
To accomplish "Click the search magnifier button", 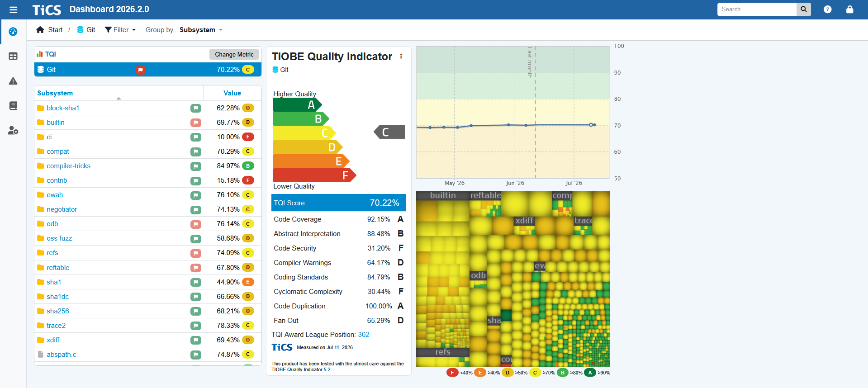I will coord(804,9).
